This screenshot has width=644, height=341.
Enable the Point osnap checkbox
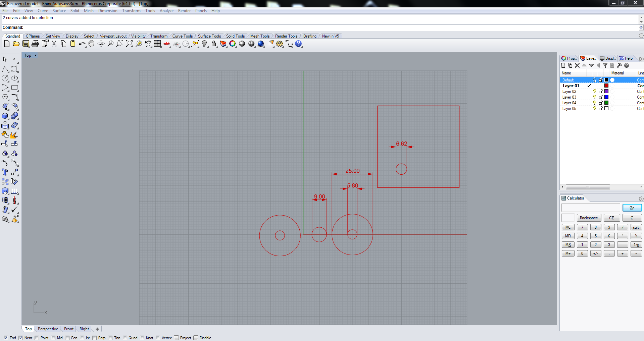[x=37, y=338]
